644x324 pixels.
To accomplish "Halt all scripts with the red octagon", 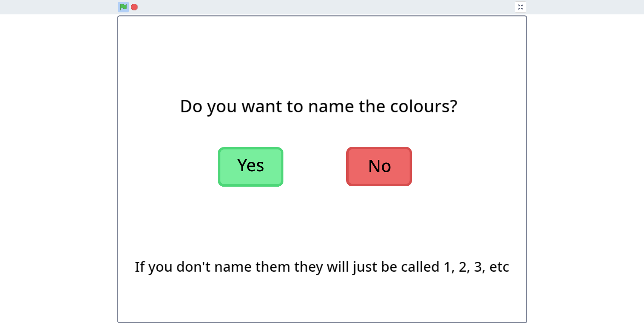I will point(134,7).
